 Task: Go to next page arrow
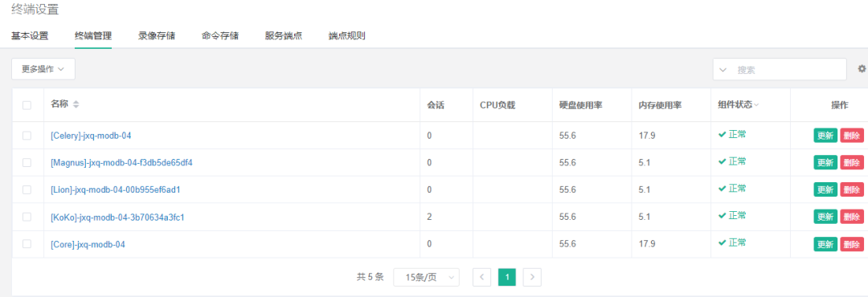[x=532, y=277]
